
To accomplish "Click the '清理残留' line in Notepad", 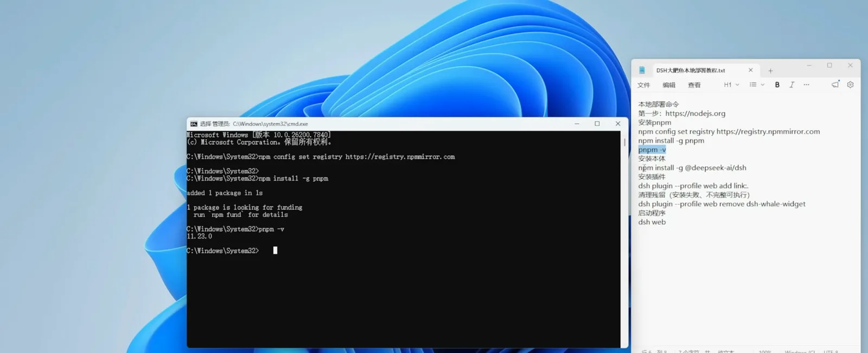I will click(694, 195).
